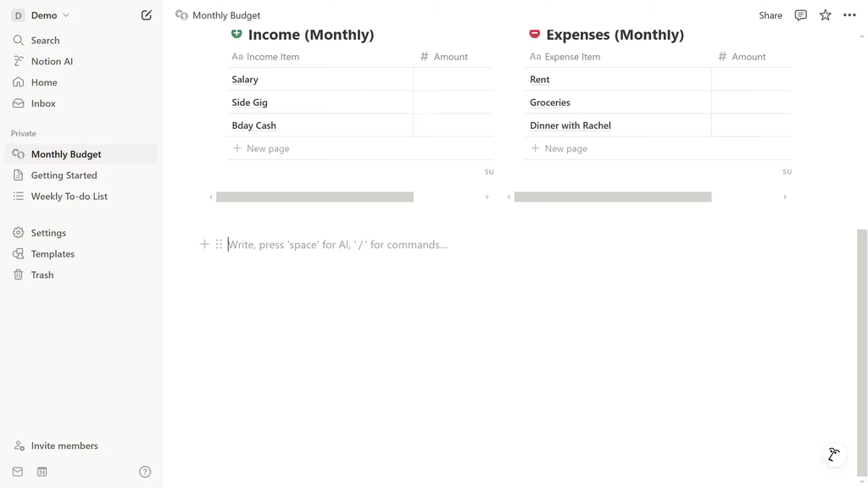Click the plus icon to add a block
This screenshot has height=488, width=868.
(204, 244)
